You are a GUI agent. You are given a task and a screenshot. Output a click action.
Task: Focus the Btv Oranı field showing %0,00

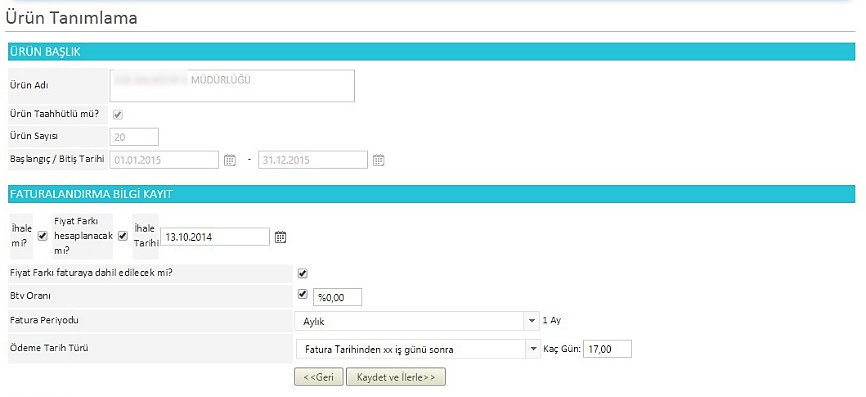pos(337,297)
